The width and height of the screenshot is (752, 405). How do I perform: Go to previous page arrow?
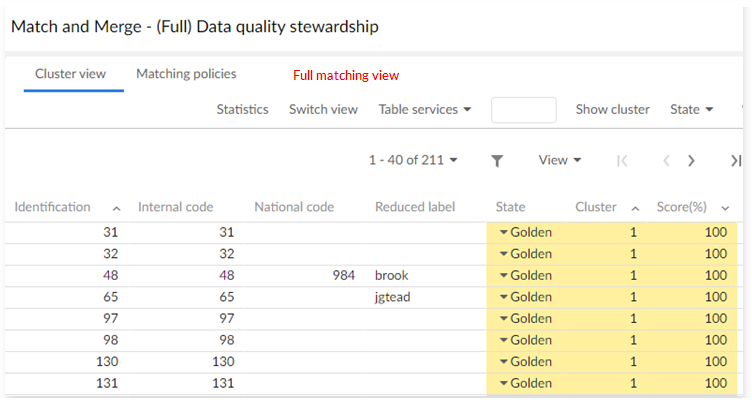coord(666,160)
